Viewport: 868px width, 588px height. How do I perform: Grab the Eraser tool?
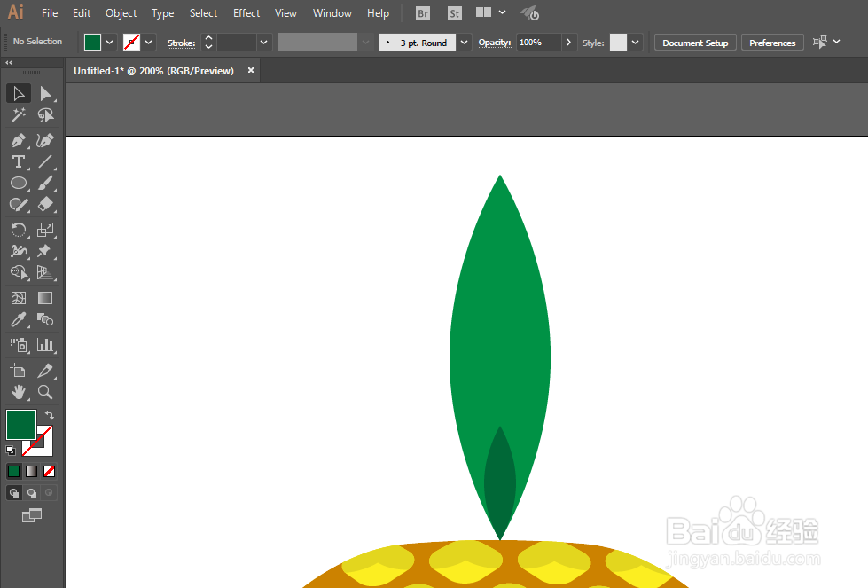click(45, 204)
